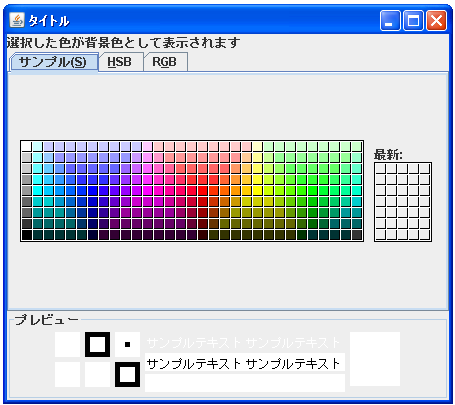The width and height of the screenshot is (455, 405).
Task: Pick the black swatch in palette's bottom-left corner
Action: click(26, 235)
